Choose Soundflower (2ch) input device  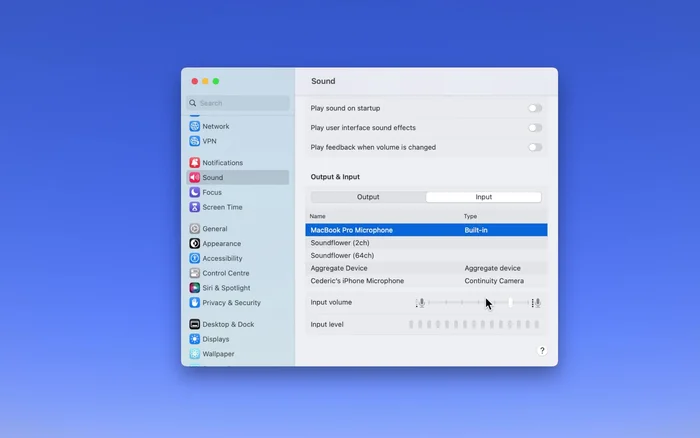coord(340,243)
